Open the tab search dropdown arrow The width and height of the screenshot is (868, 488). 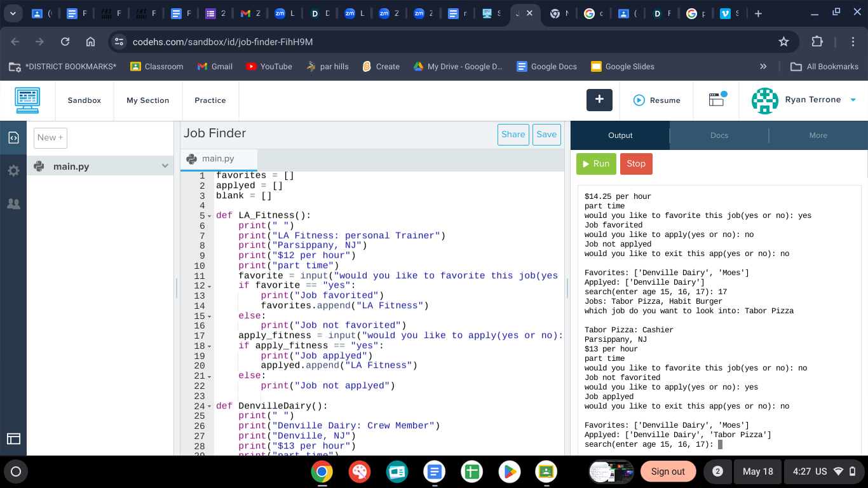[12, 13]
